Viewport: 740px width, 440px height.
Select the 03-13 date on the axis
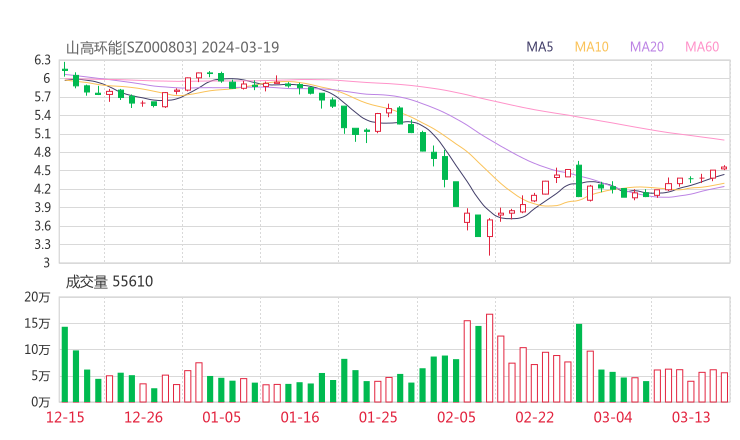(x=690, y=417)
